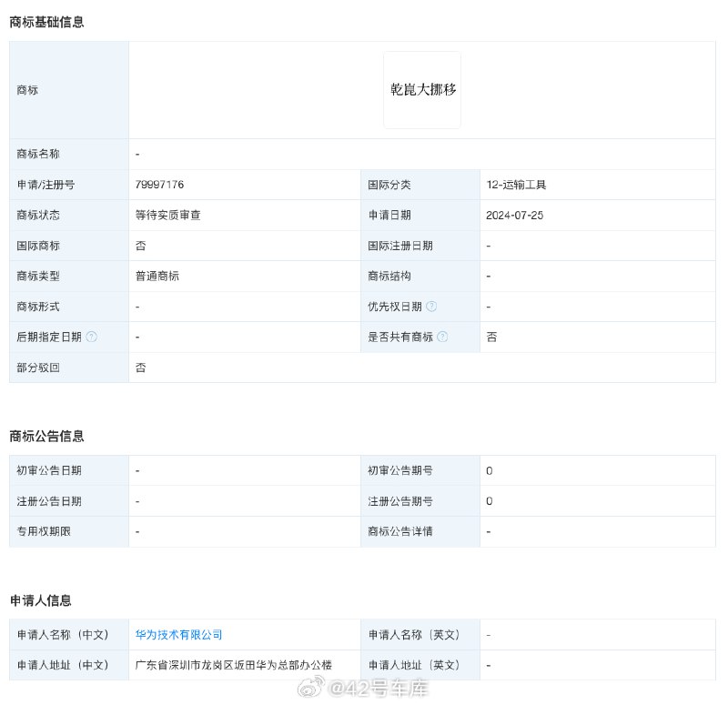
Task: Click the 商标公告详情 label cell
Action: point(420,531)
